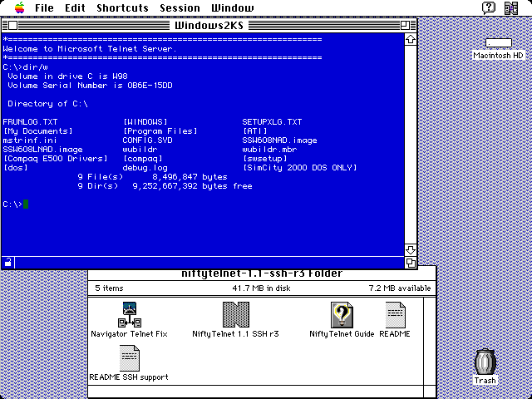
Task: Click the Windows2KS window zoom box
Action: (405, 26)
